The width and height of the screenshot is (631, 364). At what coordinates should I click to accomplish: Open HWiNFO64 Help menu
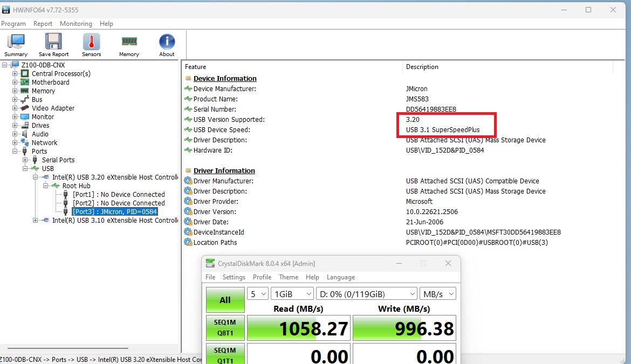pos(106,24)
